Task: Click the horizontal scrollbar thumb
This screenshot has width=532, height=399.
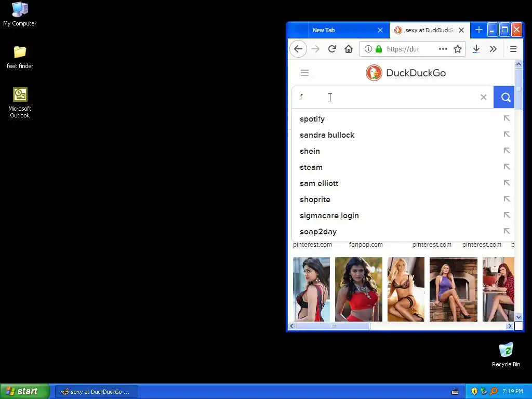Action: tap(333, 326)
